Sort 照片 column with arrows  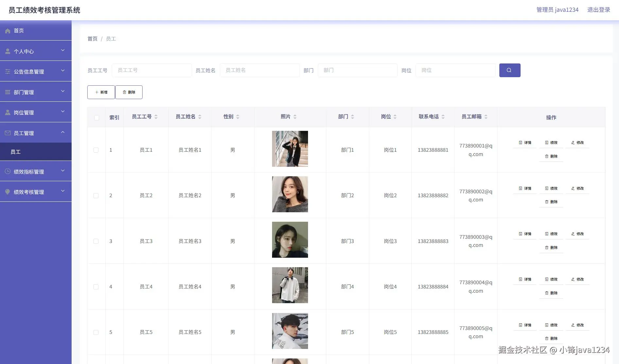click(x=295, y=117)
